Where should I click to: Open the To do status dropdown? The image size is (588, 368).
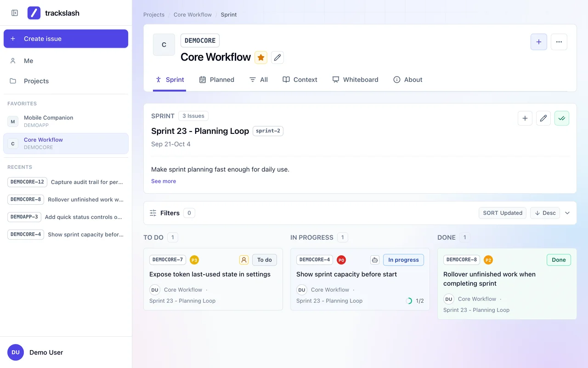point(265,260)
